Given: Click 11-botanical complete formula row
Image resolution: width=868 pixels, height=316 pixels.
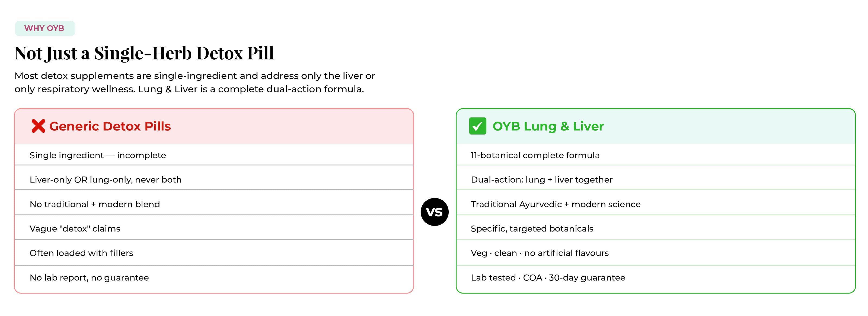Looking at the screenshot, I should pos(655,155).
